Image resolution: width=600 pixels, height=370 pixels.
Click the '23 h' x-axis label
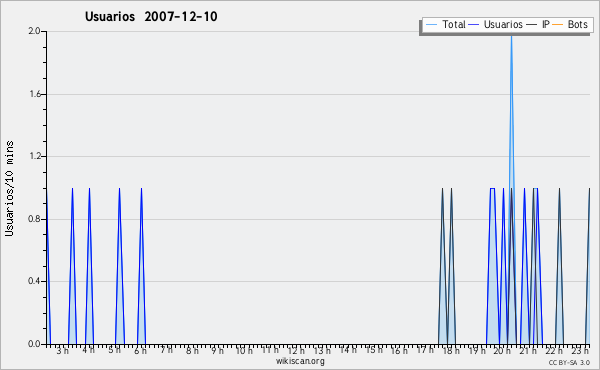tap(580, 351)
